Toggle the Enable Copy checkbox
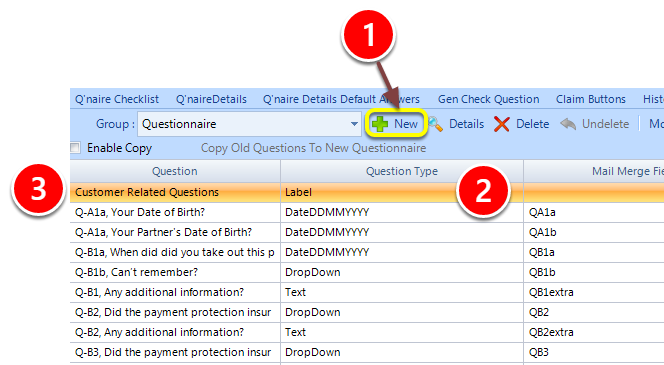 pos(75,148)
